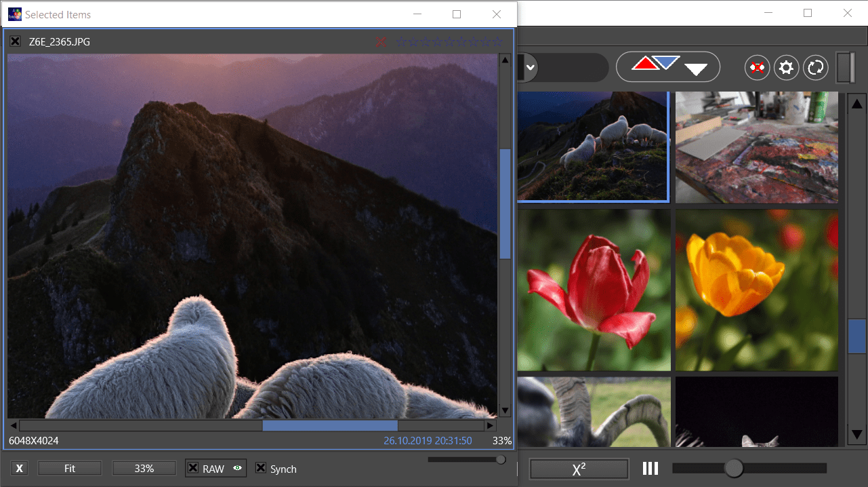
Task: Open the dropdown chevron in toolbar
Action: (x=530, y=68)
